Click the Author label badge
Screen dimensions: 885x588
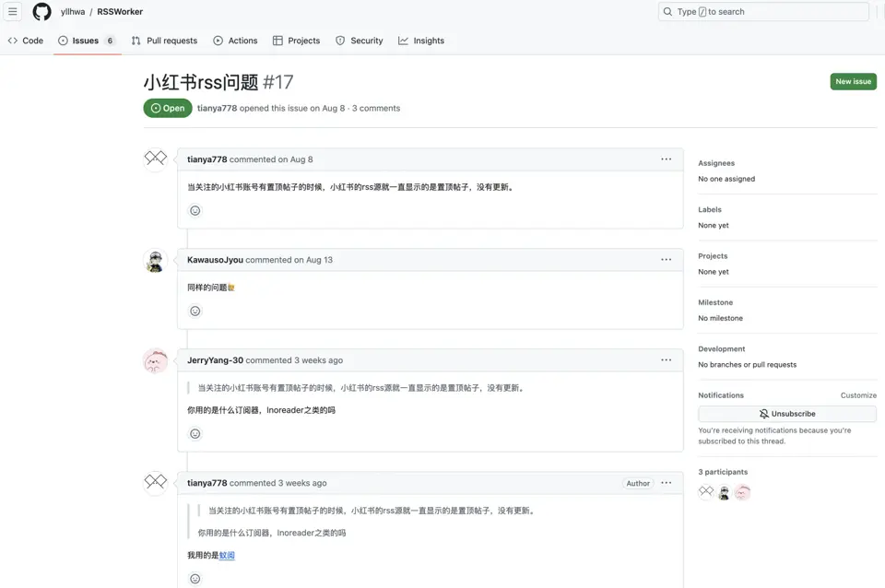pyautogui.click(x=638, y=483)
